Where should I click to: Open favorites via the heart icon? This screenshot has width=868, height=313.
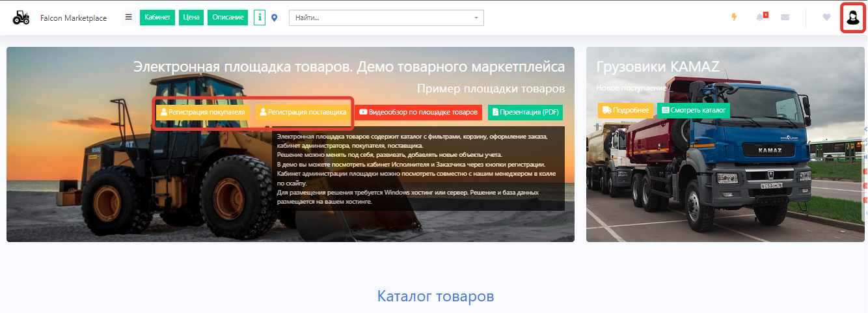click(826, 18)
